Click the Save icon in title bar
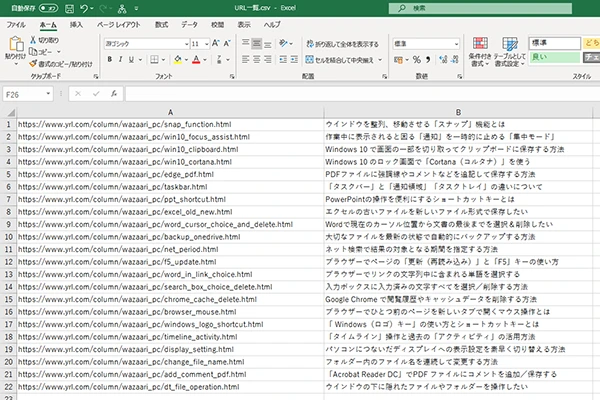The image size is (600, 400). 69,8
